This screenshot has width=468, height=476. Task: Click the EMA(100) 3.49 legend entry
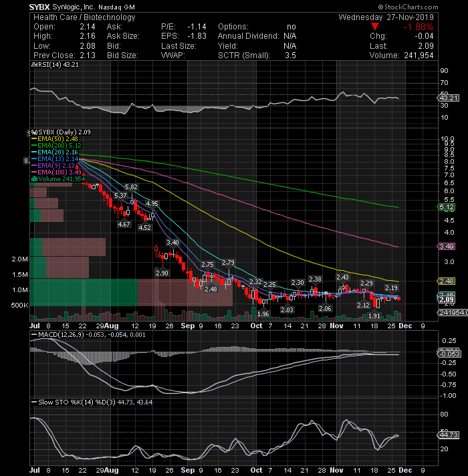pyautogui.click(x=56, y=172)
